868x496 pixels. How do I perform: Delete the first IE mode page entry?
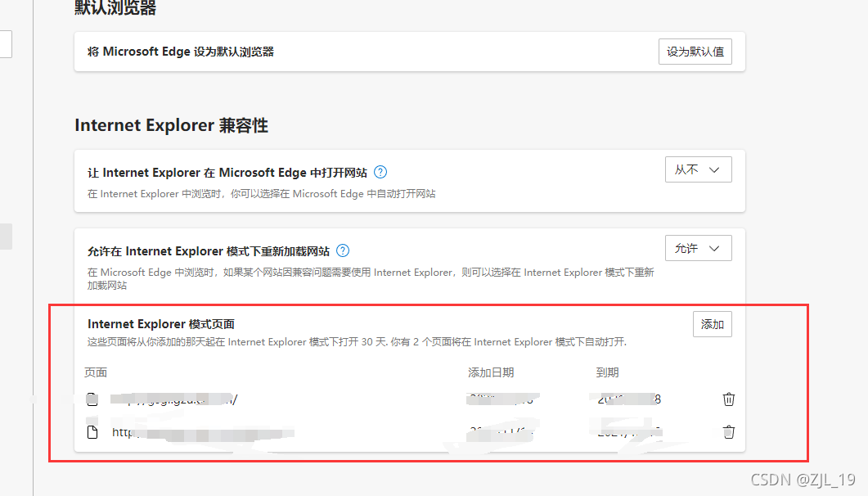point(728,399)
